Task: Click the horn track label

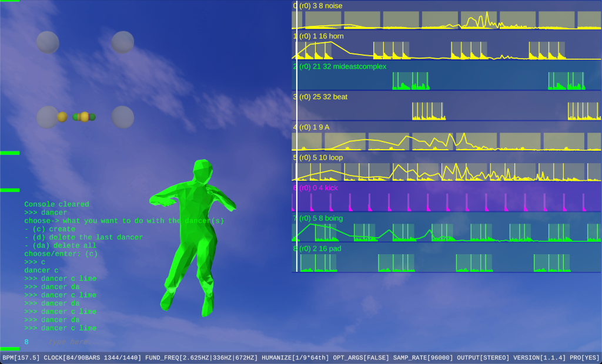Action: click(321, 36)
